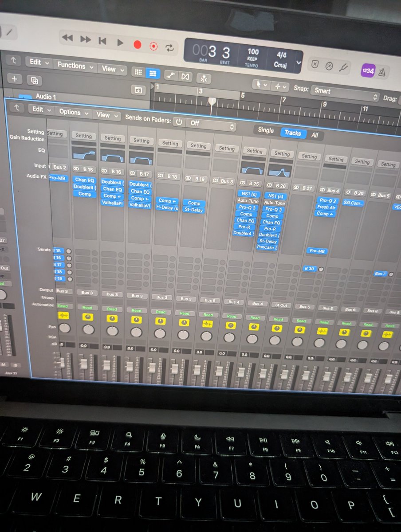Open the Functions menu
Image resolution: width=401 pixels, height=532 pixels.
(x=75, y=66)
